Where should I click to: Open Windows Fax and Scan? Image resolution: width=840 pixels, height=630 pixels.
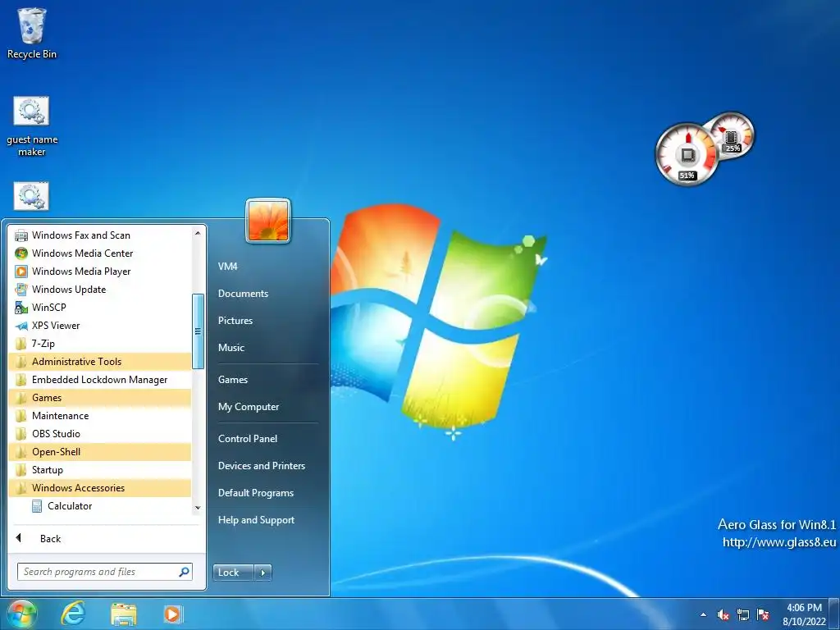pos(100,235)
